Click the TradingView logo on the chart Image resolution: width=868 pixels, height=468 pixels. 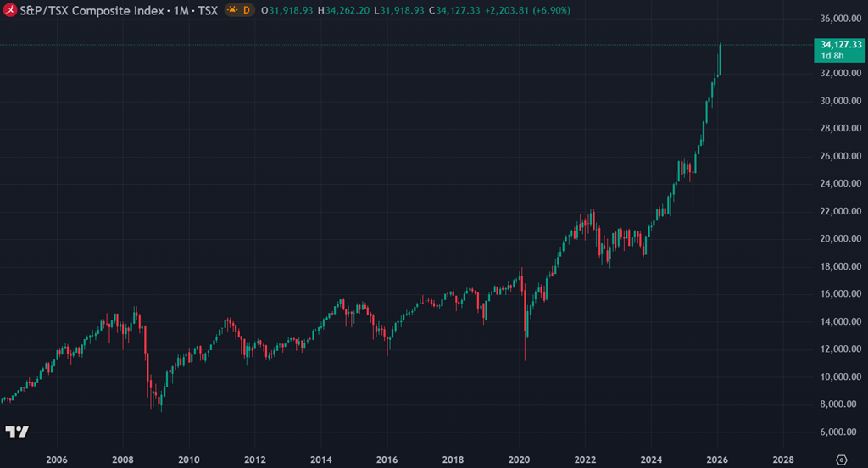17,432
